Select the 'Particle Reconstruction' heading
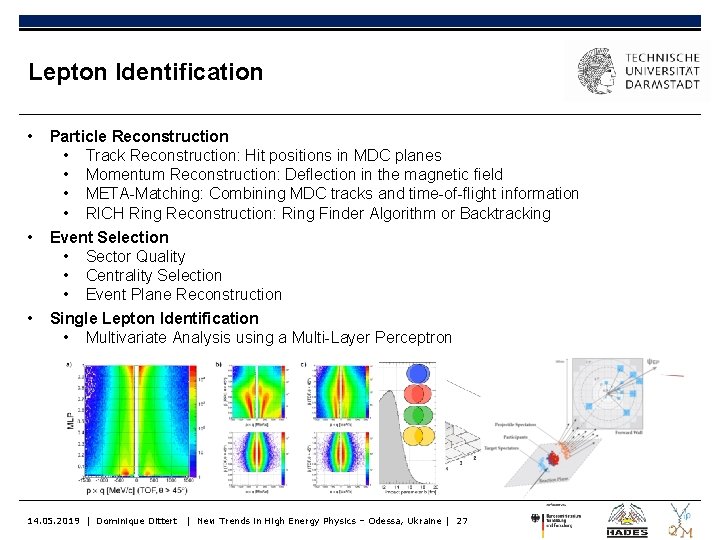This screenshot has width=720, height=540. 139,136
